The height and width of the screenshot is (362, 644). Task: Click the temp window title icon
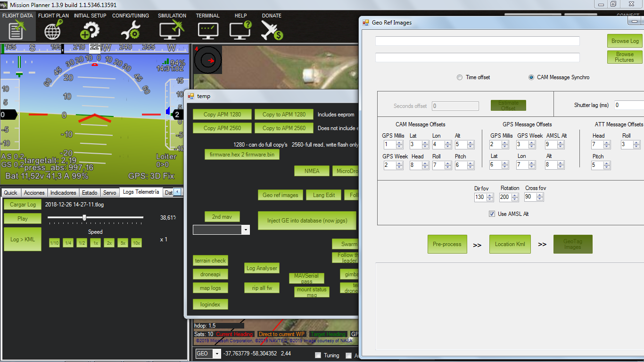coord(191,96)
